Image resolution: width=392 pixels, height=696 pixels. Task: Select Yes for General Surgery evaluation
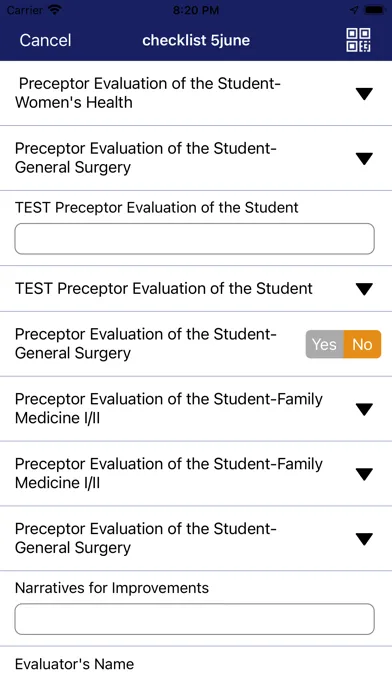coord(325,344)
